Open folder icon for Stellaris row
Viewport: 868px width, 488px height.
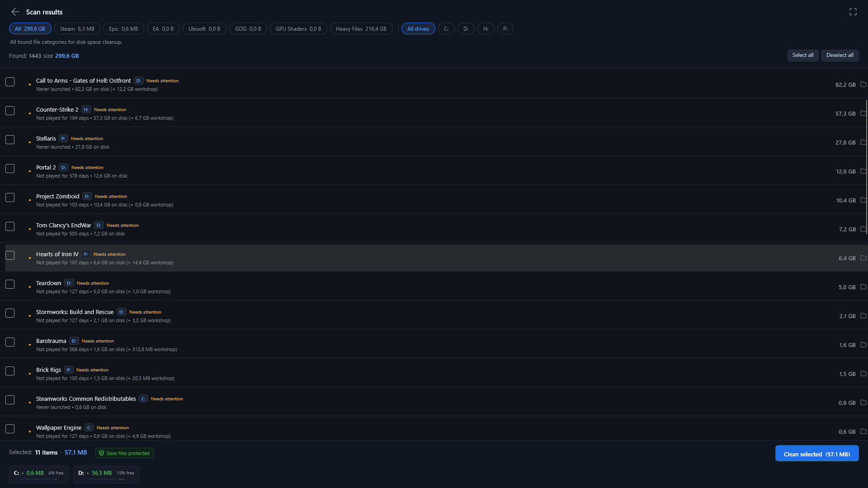pyautogui.click(x=863, y=142)
